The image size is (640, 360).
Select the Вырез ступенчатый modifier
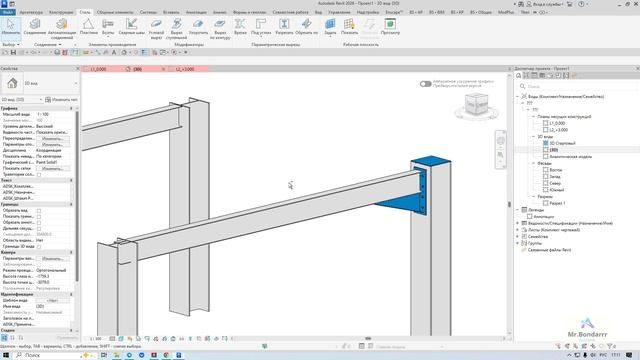176,29
